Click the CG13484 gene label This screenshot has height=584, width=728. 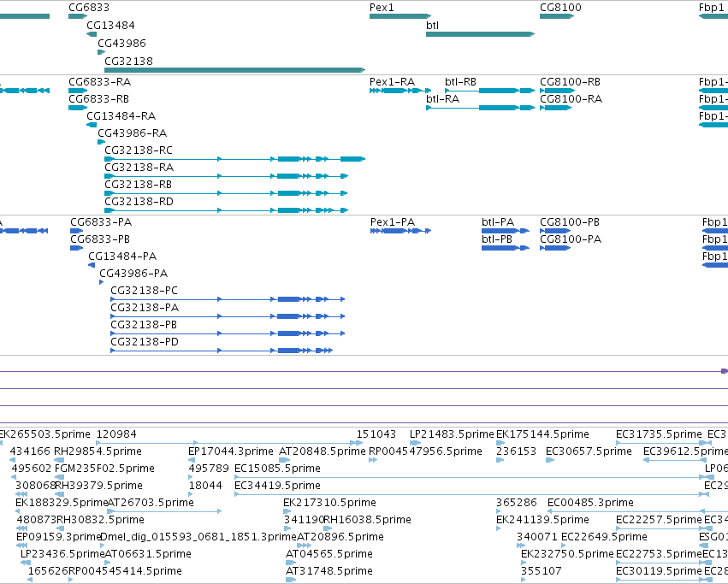pyautogui.click(x=110, y=26)
